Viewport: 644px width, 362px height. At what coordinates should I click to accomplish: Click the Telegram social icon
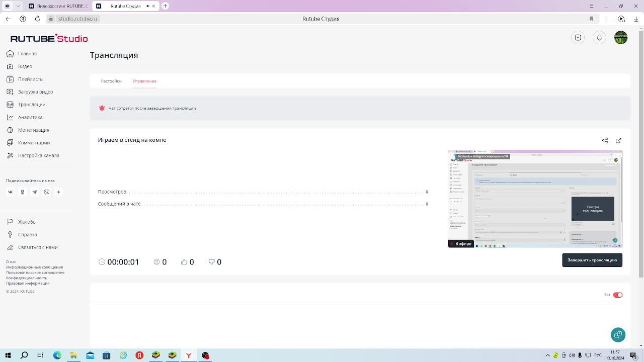pyautogui.click(x=34, y=192)
